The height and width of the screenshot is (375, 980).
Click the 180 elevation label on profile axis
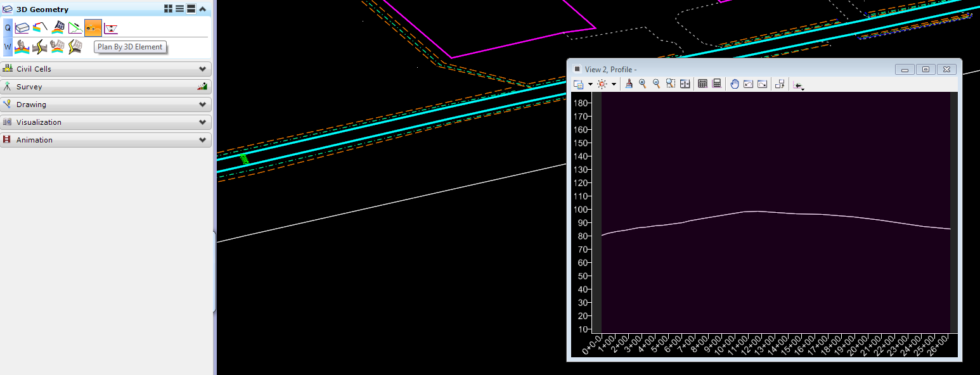[x=580, y=103]
